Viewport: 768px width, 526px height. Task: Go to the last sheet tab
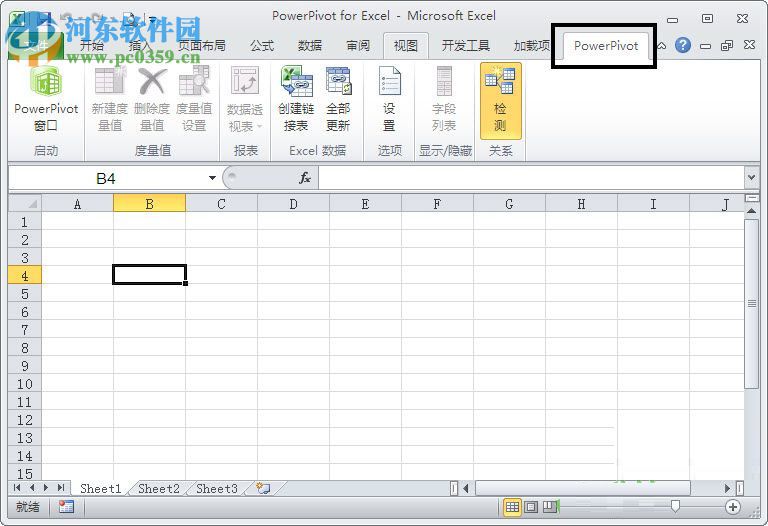61,488
